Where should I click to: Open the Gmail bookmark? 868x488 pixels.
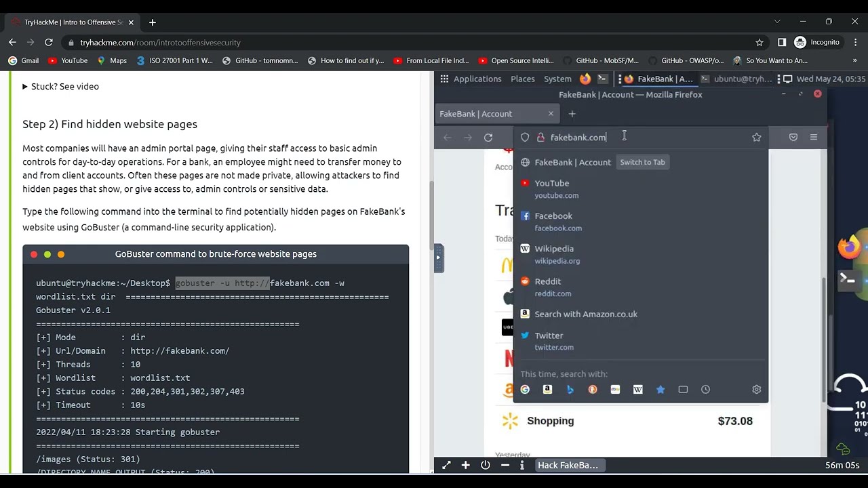tap(23, 60)
